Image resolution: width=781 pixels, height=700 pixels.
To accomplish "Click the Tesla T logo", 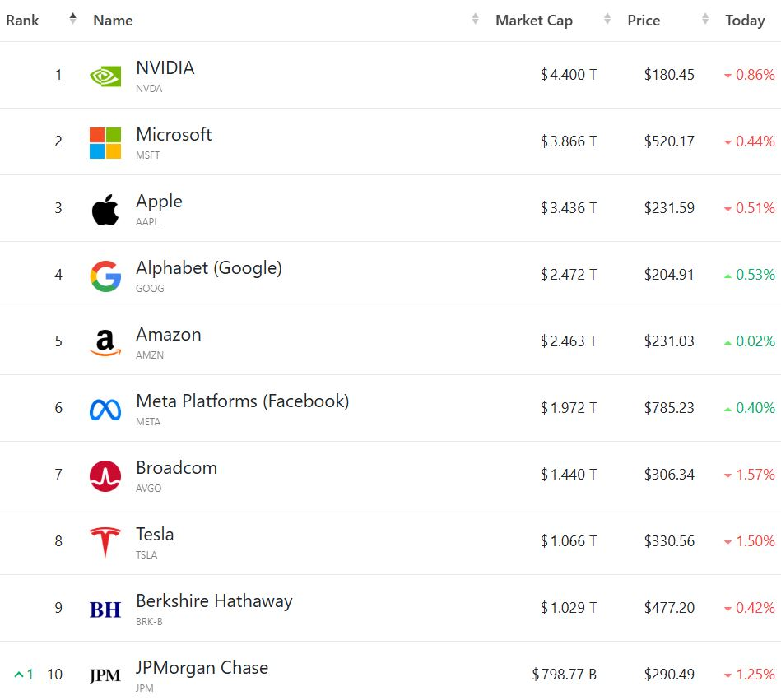I will [x=105, y=542].
